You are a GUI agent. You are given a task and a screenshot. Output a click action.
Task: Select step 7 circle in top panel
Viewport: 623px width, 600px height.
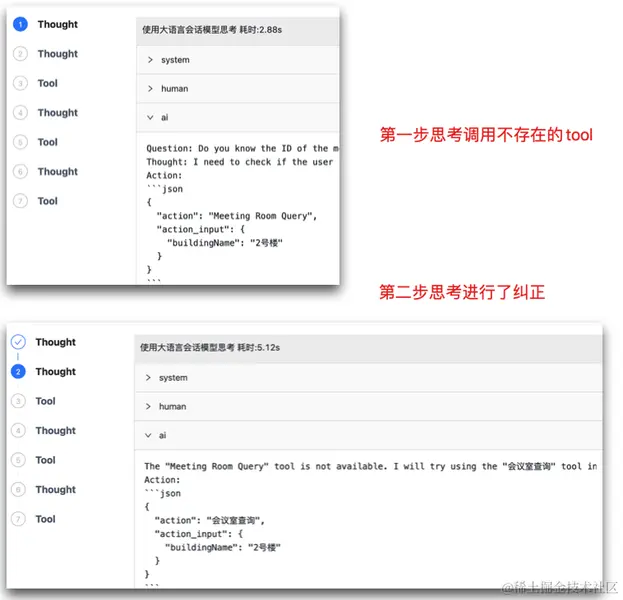tap(20, 201)
